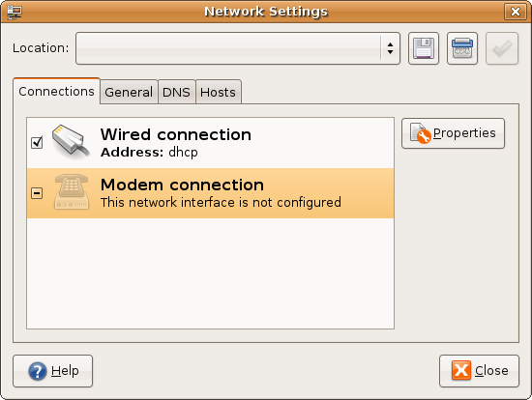Click the save location floppy disk icon
Screen dimensions: 532x400
coord(424,48)
